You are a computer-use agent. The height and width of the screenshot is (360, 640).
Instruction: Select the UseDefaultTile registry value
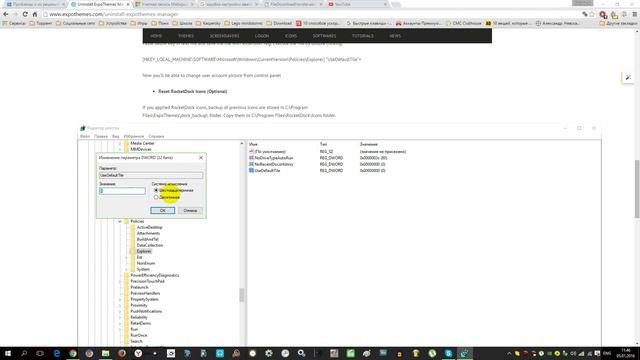[x=267, y=171]
